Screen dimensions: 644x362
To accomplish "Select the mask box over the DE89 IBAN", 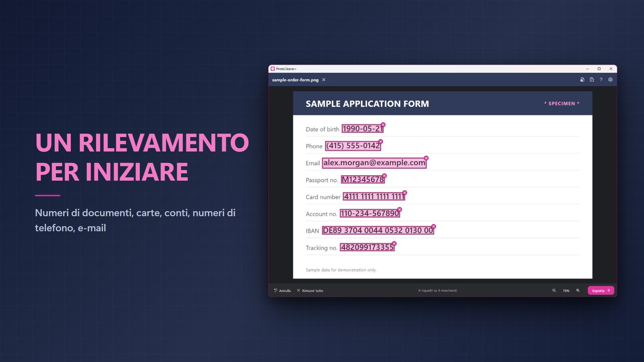I will (x=378, y=230).
